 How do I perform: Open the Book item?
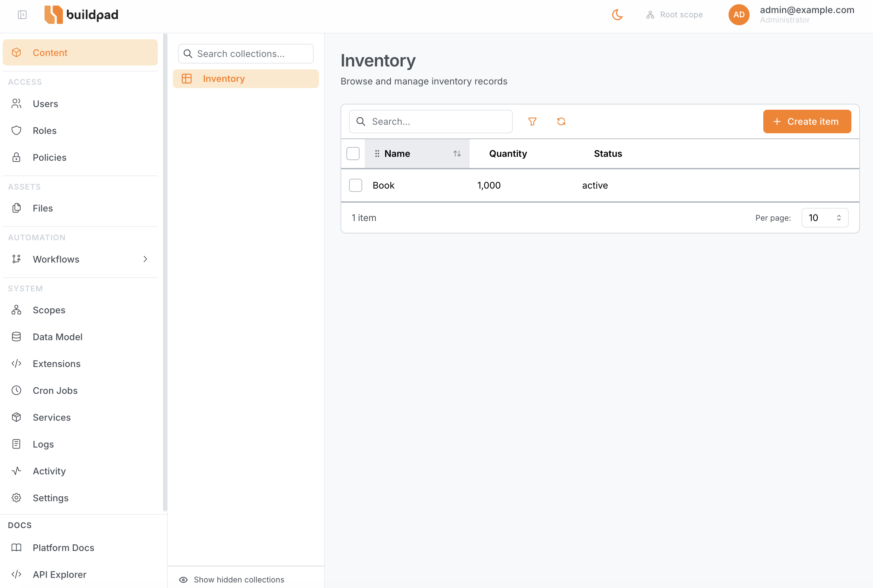(383, 185)
